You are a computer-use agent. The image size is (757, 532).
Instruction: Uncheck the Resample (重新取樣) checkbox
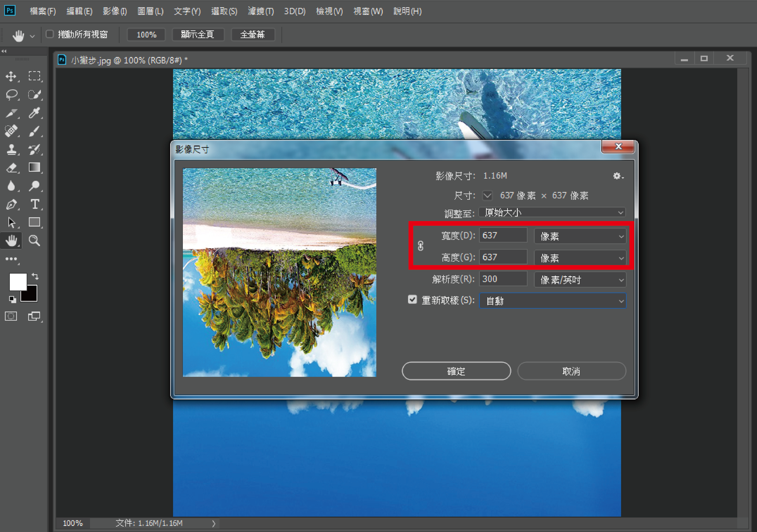412,299
